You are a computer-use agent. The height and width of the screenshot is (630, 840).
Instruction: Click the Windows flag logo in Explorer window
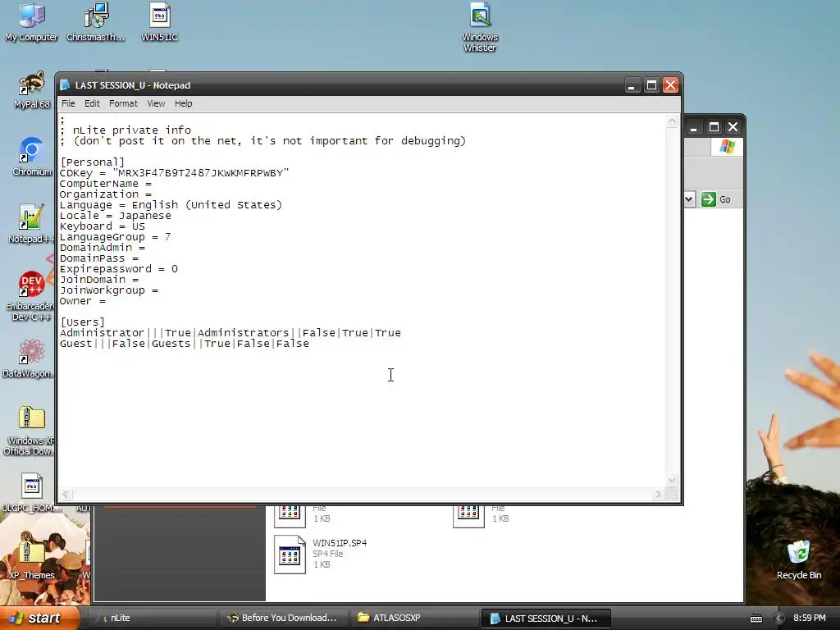click(x=727, y=146)
